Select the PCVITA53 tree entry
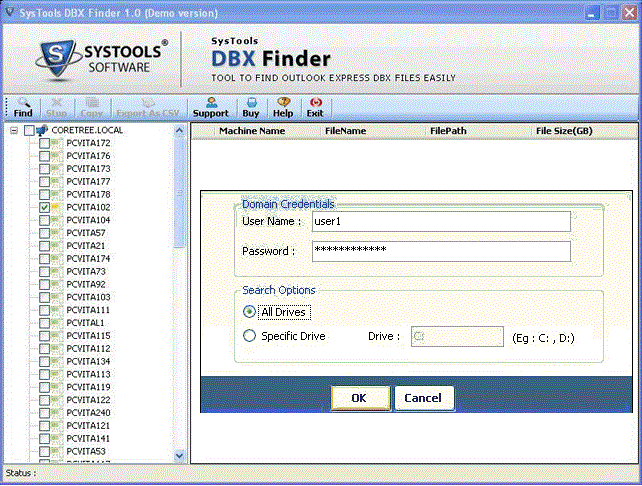642x486 pixels. [86, 451]
